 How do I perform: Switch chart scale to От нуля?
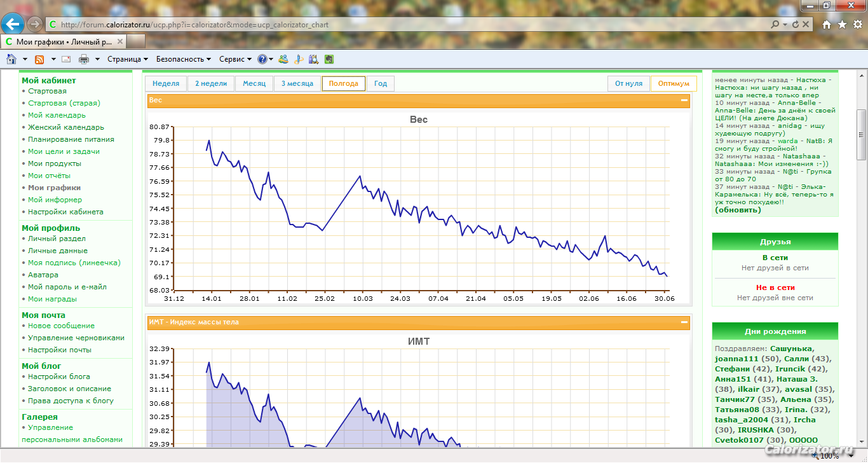[x=628, y=84]
